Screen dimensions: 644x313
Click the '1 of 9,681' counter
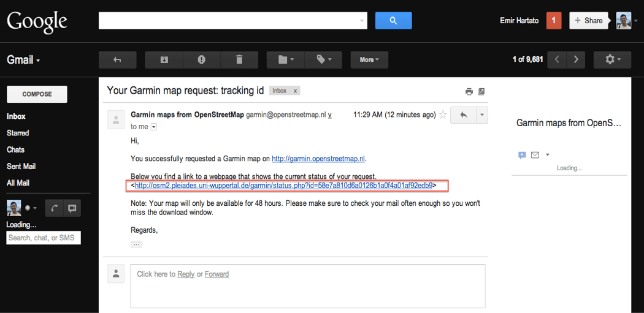click(527, 60)
